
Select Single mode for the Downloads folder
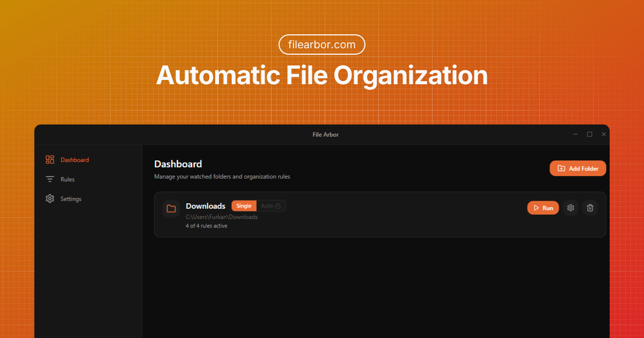pos(244,205)
